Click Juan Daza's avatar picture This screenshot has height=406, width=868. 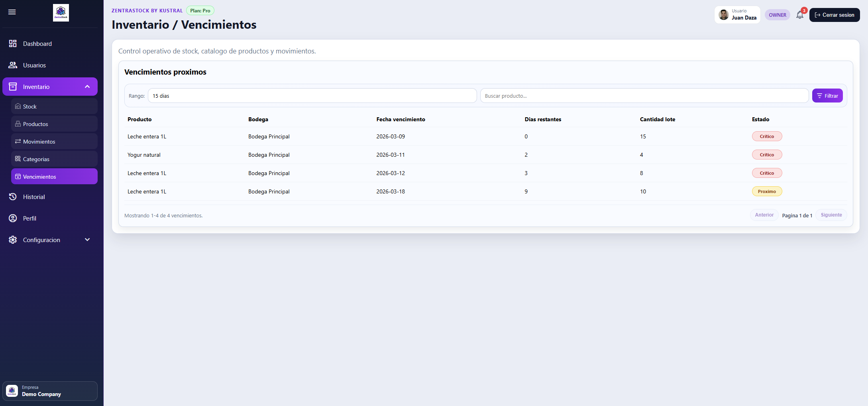pos(724,15)
